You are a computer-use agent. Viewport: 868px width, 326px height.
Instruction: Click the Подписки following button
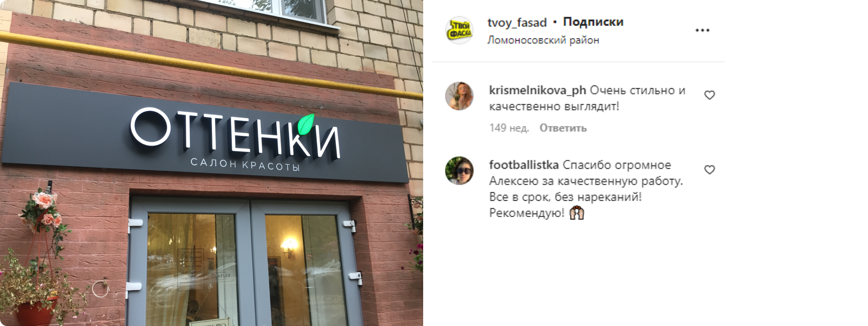point(593,22)
